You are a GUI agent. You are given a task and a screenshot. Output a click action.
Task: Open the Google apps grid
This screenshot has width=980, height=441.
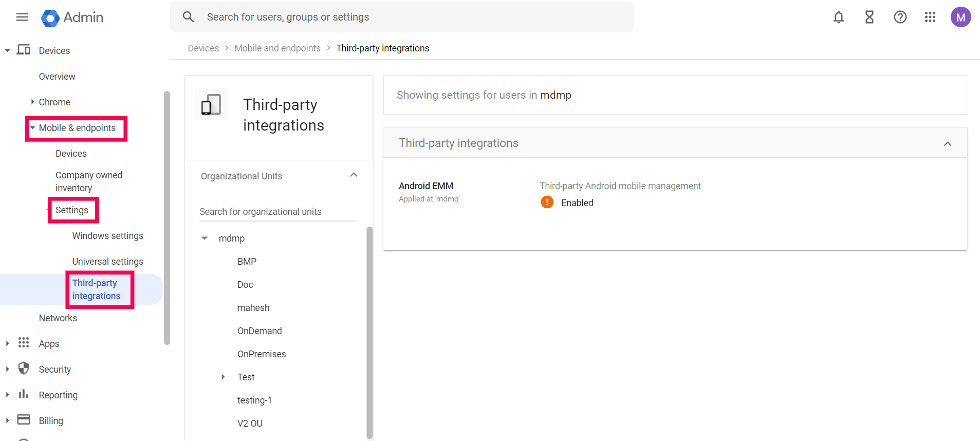[x=930, y=17]
